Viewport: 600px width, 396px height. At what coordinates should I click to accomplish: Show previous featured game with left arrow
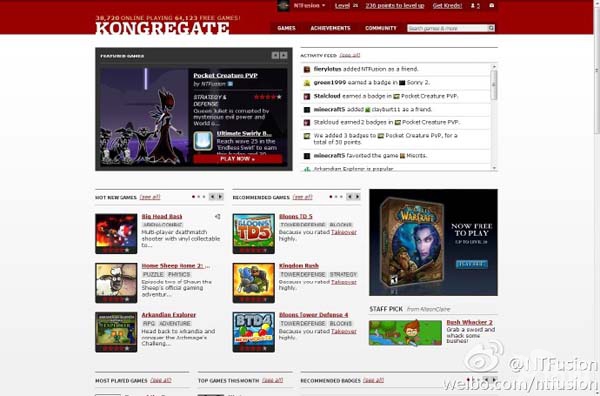tap(275, 55)
